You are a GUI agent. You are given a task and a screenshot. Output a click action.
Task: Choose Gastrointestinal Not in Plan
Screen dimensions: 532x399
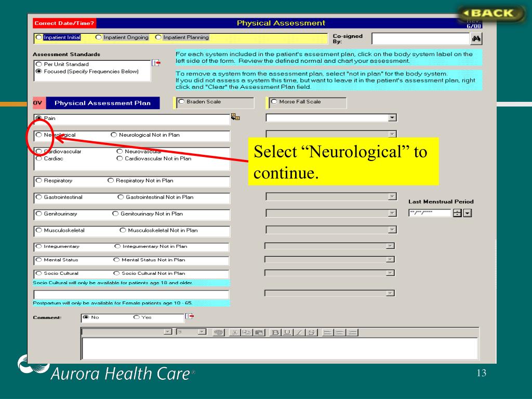(x=121, y=197)
